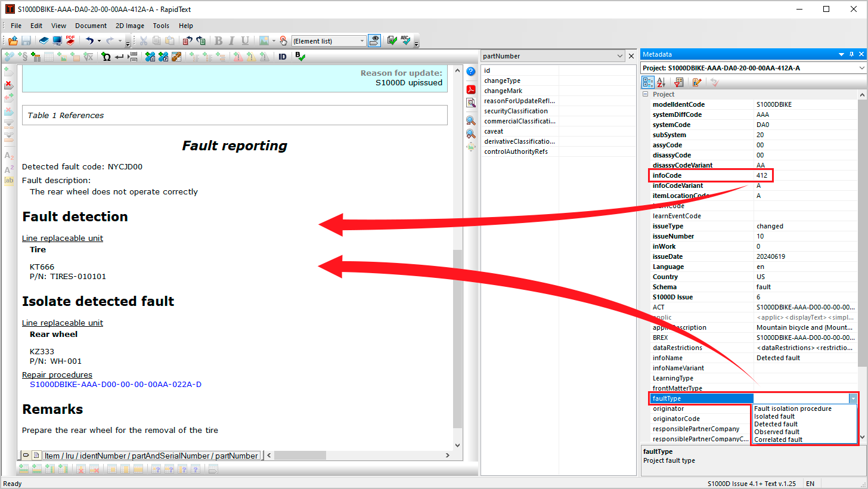
Task: Open the Help menu
Action: click(186, 26)
